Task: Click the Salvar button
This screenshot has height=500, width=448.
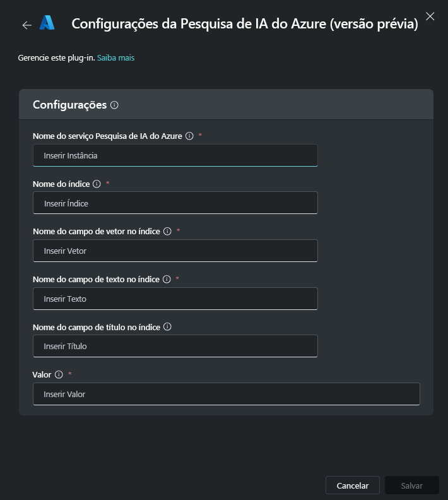Action: tap(411, 485)
